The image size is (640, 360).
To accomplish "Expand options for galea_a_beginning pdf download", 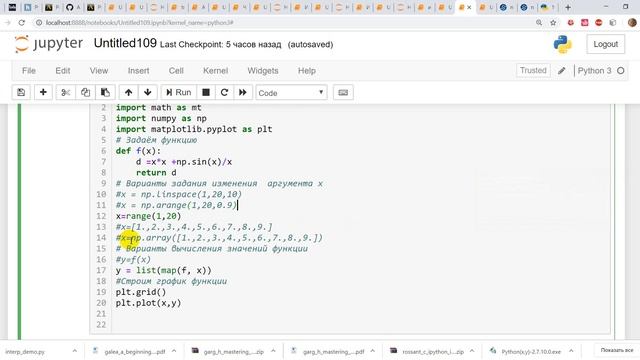I will coord(174,351).
